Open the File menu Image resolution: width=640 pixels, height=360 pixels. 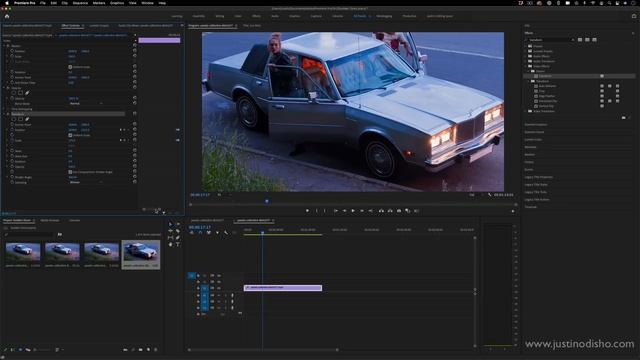(42, 3)
